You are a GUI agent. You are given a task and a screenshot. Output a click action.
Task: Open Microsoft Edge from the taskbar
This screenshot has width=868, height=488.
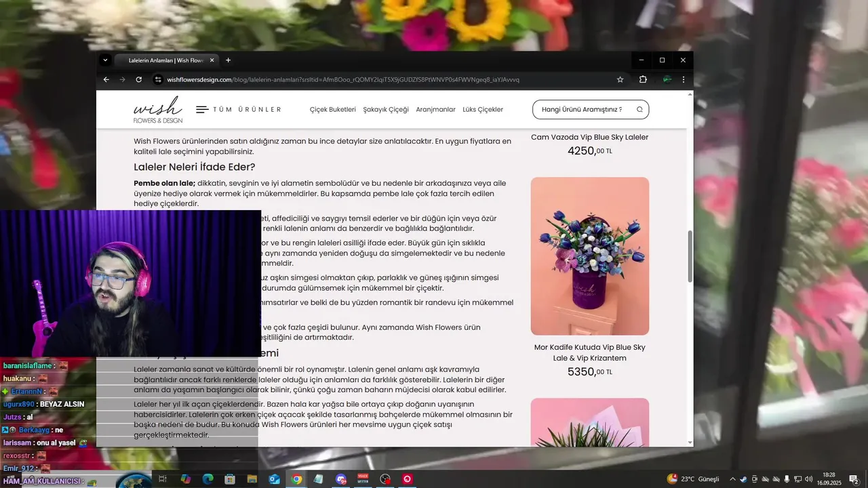pos(208,479)
